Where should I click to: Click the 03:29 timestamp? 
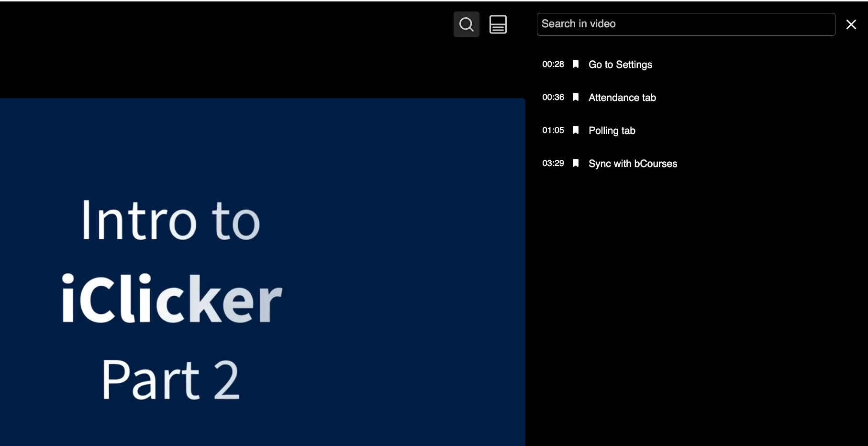553,163
